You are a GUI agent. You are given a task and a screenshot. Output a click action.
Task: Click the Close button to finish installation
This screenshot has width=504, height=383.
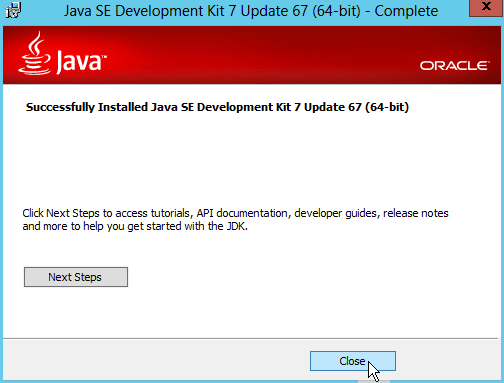pos(353,361)
